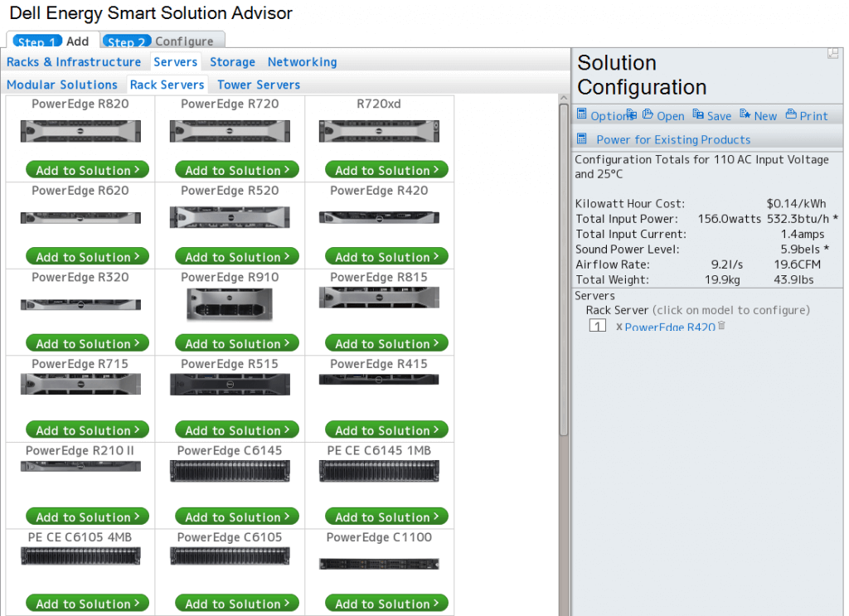
Task: Open the Racks & Infrastructure tab
Action: pyautogui.click(x=74, y=62)
